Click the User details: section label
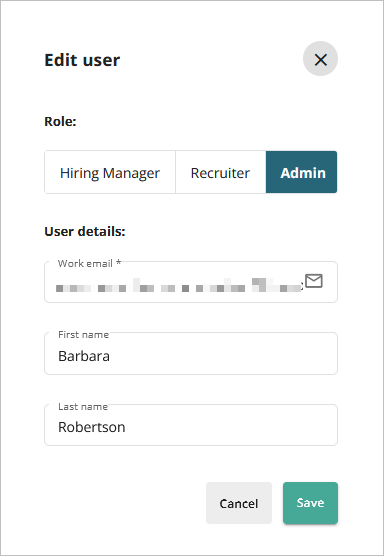The height and width of the screenshot is (556, 384). (x=85, y=232)
